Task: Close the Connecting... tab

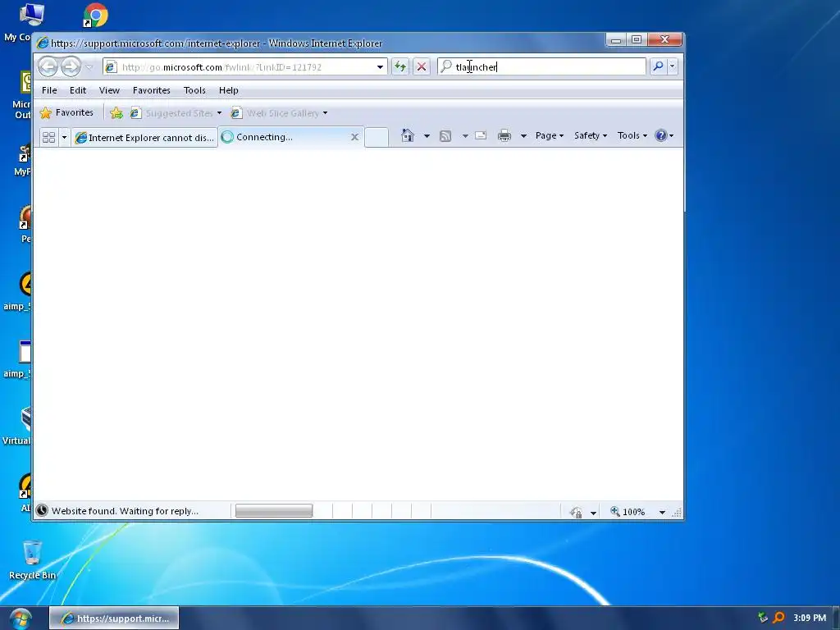Action: click(354, 137)
